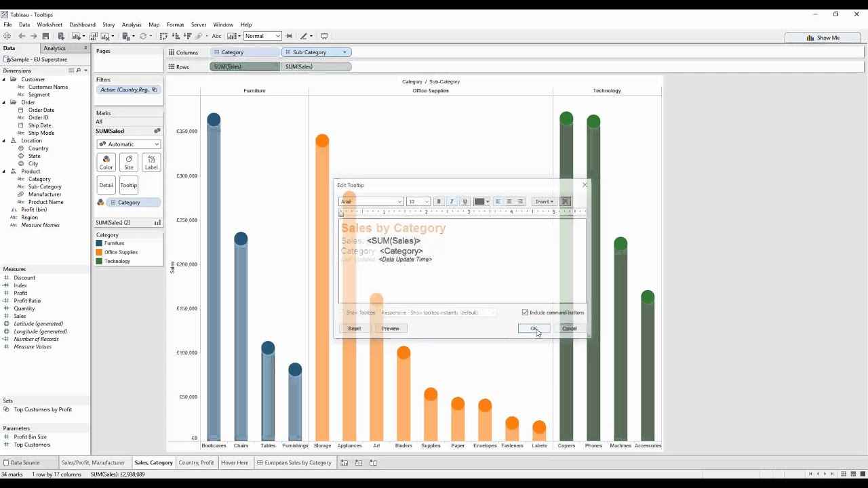Click the Fix axes pin icon
The image size is (868, 488).
pyautogui.click(x=289, y=36)
